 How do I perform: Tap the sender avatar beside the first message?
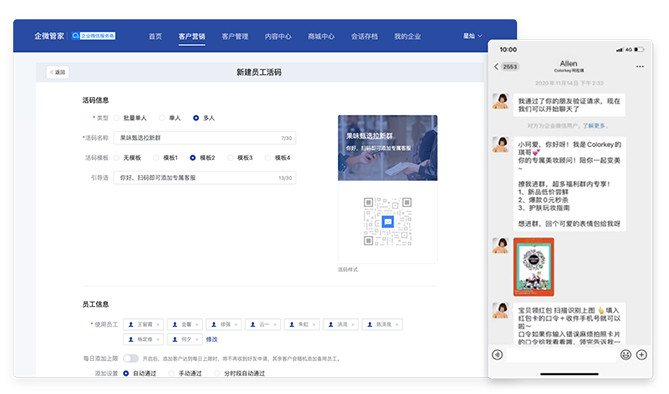pyautogui.click(x=501, y=101)
